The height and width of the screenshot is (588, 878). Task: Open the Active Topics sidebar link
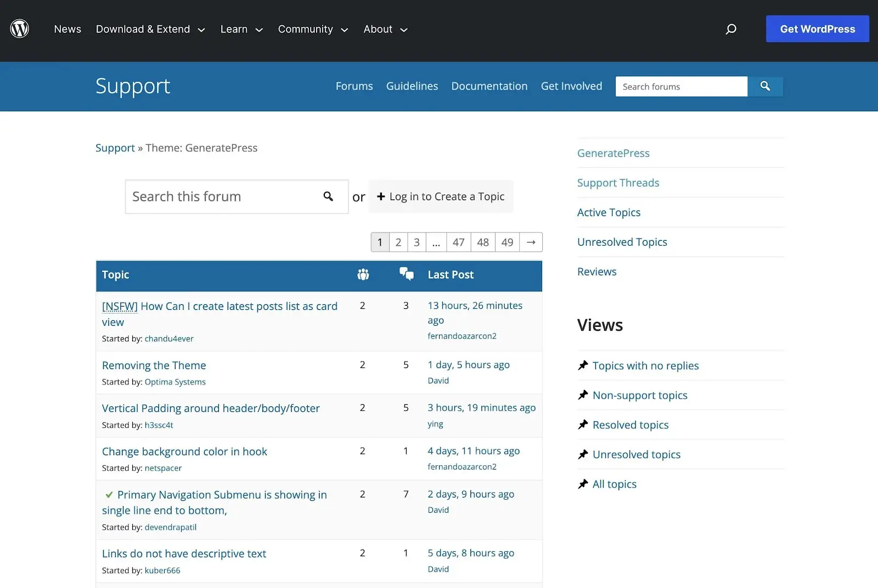click(609, 212)
